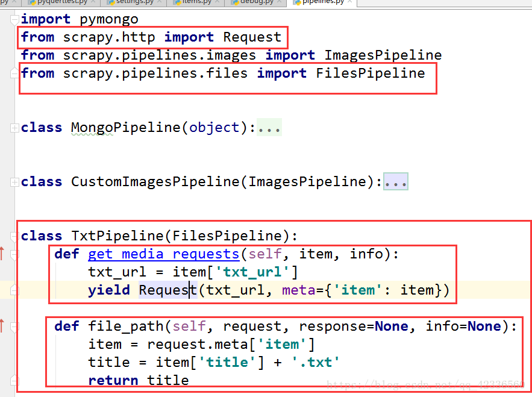Collapse the import block at import pymongo

(14, 20)
